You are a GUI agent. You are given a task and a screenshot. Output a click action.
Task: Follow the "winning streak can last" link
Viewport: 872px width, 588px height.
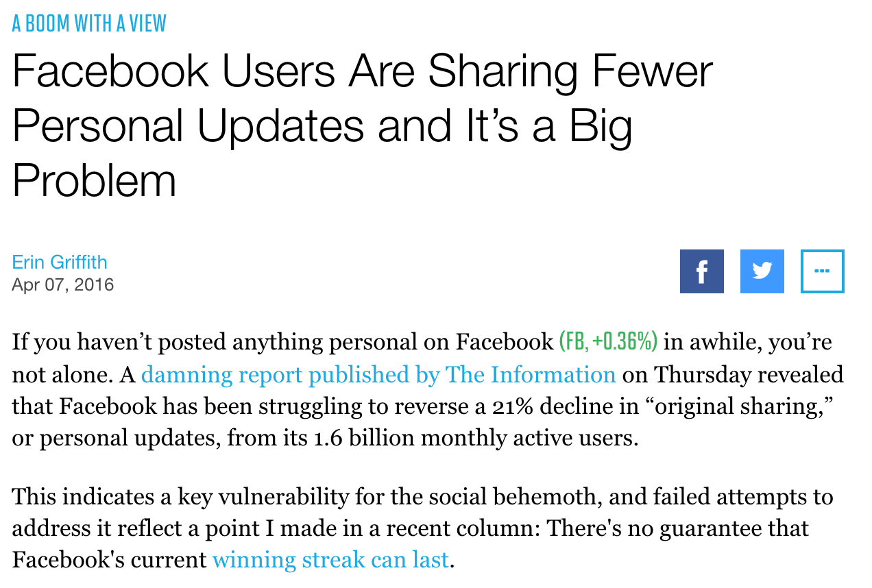pos(330,560)
